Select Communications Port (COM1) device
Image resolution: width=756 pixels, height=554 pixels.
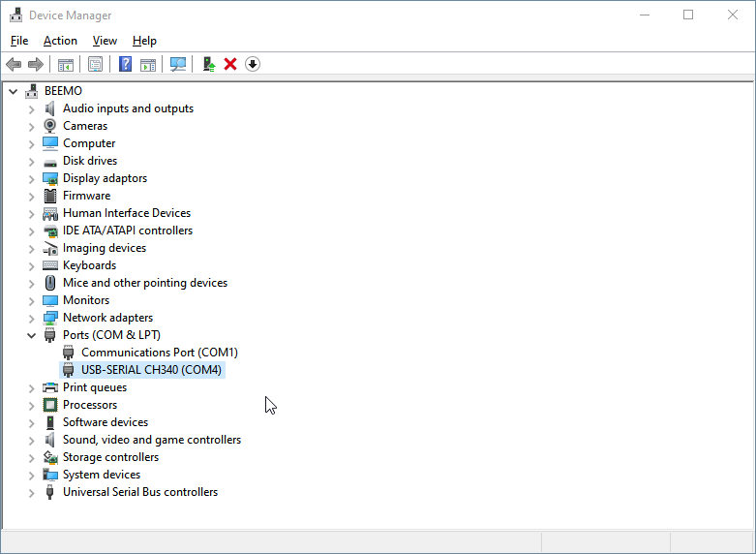click(x=159, y=353)
